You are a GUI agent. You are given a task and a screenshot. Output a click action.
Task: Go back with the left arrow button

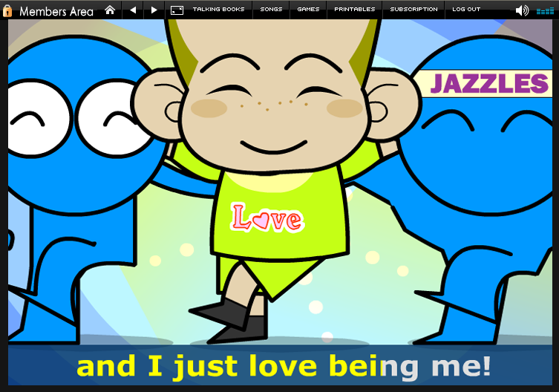tap(133, 10)
